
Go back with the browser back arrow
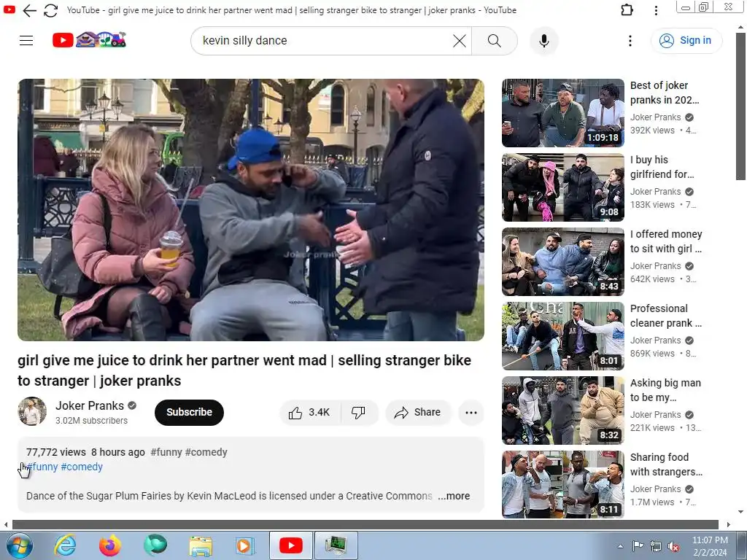(29, 10)
